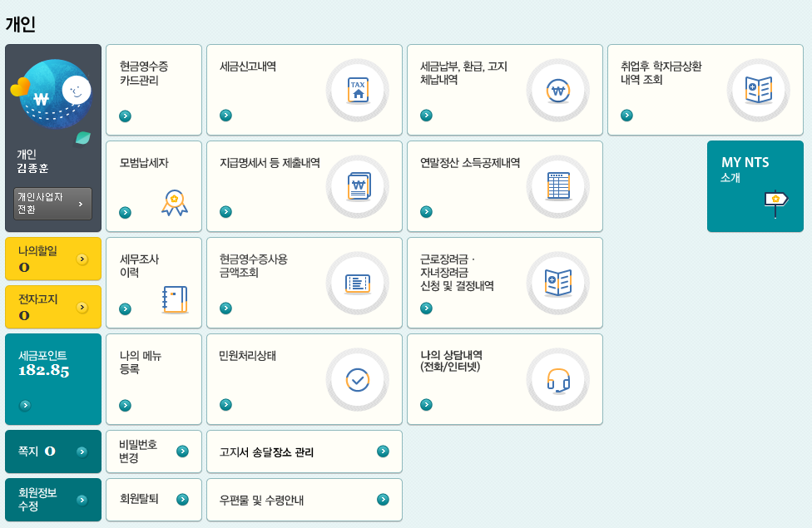Click the won coin icon for 세금납부 내역

[x=558, y=90]
